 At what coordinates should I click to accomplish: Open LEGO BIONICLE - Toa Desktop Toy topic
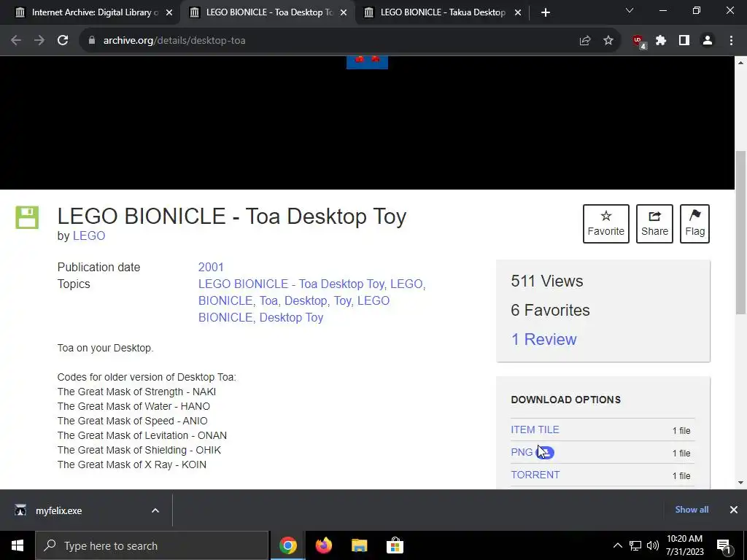coord(291,284)
